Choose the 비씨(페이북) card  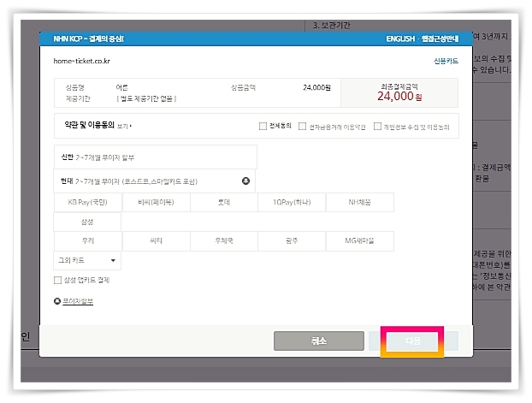[156, 202]
